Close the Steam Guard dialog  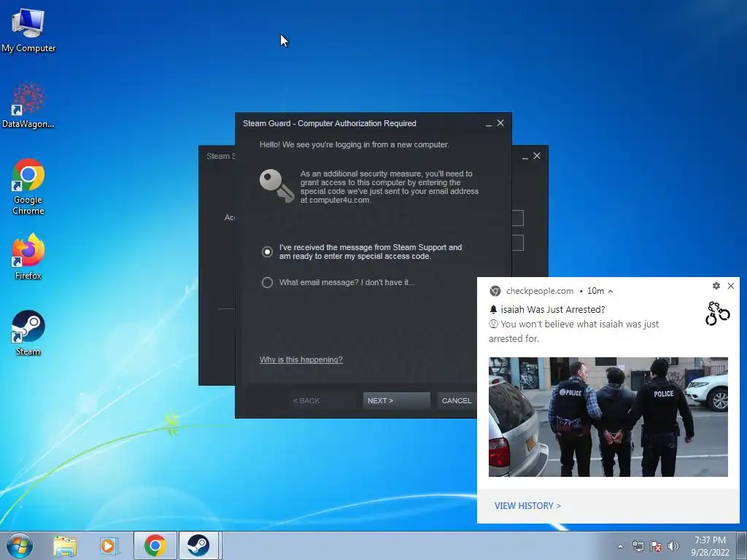pos(500,122)
